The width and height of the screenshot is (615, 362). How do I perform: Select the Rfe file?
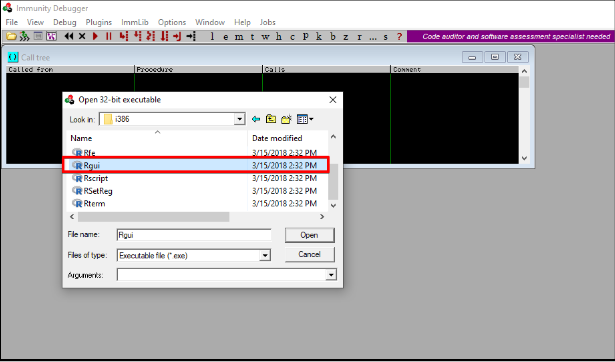[x=89, y=153]
